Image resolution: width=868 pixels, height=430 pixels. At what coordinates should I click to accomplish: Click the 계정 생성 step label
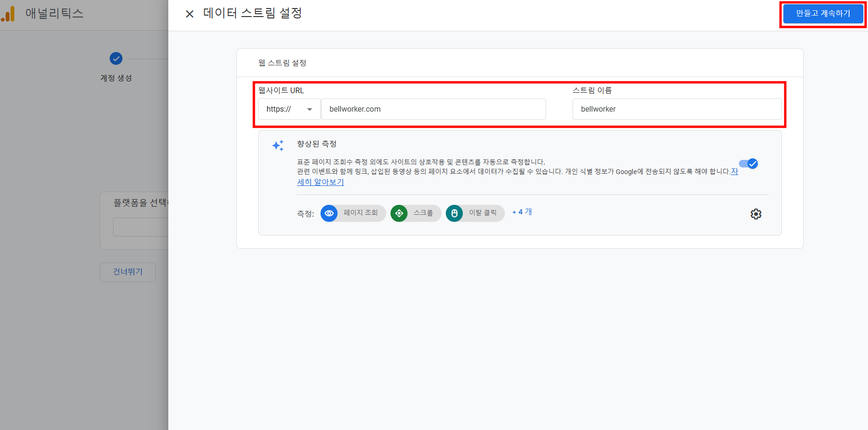[116, 78]
